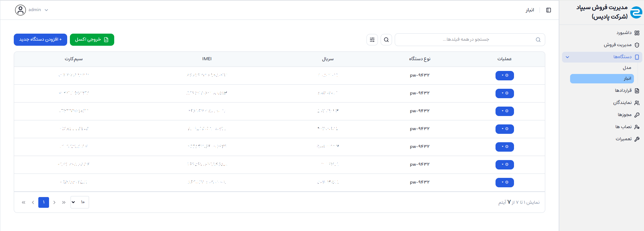Click افزودن دستگاه جدید button
This screenshot has height=231, width=644.
pyautogui.click(x=40, y=40)
